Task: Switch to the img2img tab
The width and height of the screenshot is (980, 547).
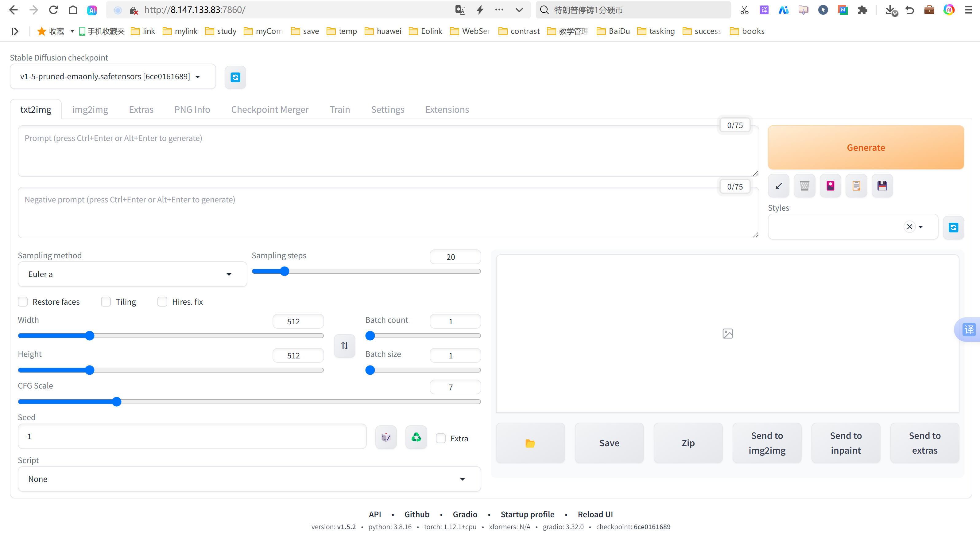Action: coord(90,110)
